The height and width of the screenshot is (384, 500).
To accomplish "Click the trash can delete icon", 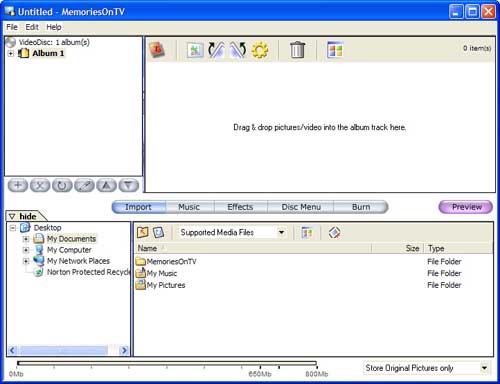I will coord(297,50).
